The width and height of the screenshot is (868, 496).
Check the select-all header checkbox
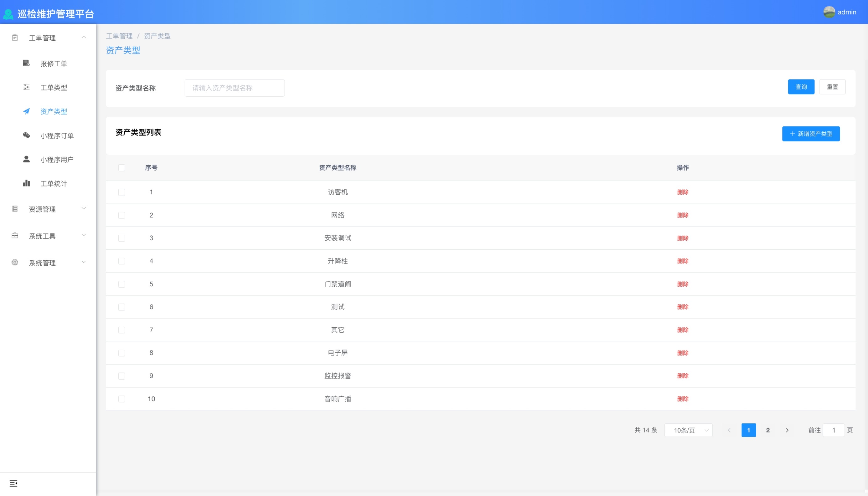coord(122,168)
